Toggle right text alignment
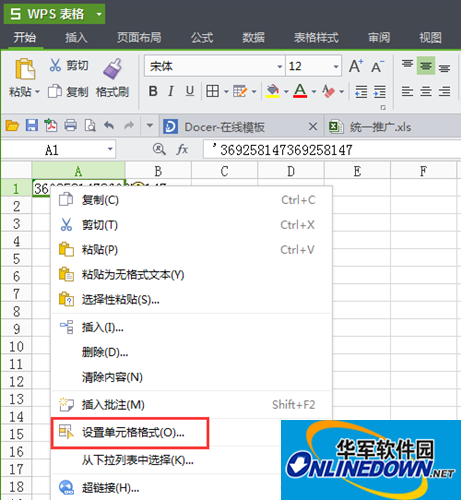461x500 pixels. coord(444,91)
